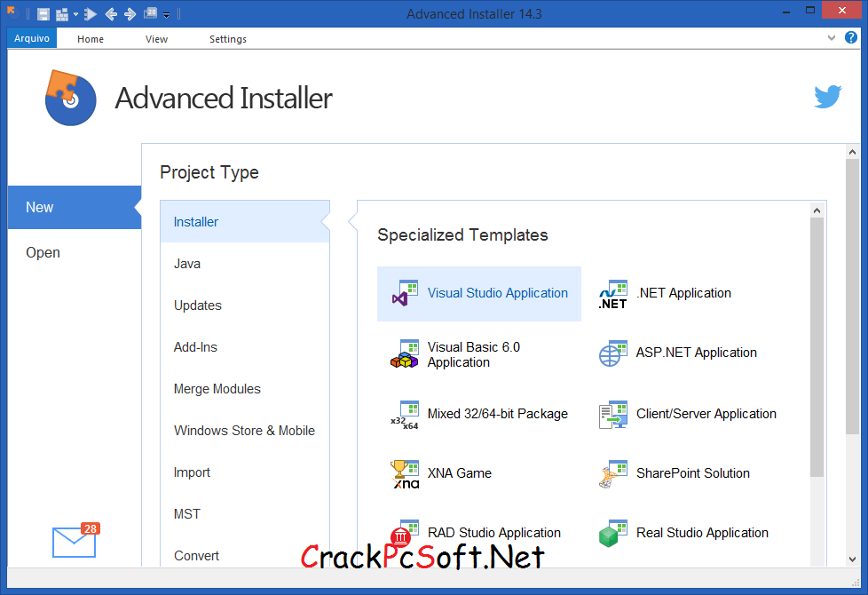Screen dimensions: 868x595
Task: Switch to the Home ribbon tab
Action: point(91,39)
